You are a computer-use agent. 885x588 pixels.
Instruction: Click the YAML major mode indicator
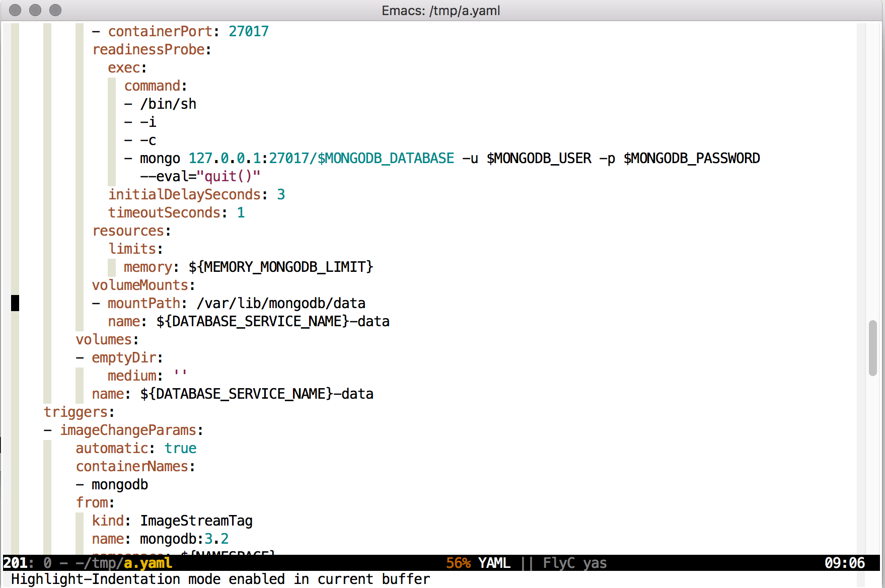pos(494,563)
